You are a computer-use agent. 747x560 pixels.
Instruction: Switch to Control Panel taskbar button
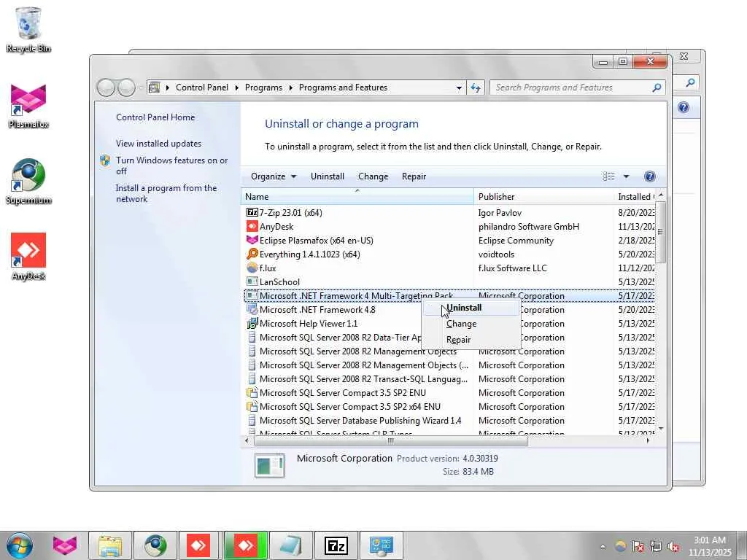[381, 545]
